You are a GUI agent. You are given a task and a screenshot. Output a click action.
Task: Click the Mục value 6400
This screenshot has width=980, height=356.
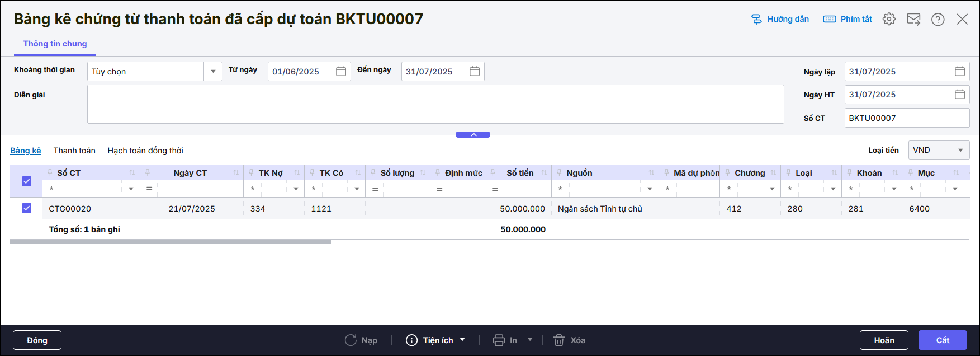point(920,208)
